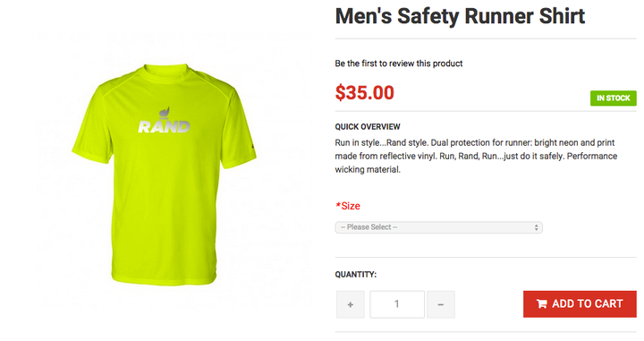The image size is (644, 341).
Task: Click the QUANTITY label
Action: [355, 275]
